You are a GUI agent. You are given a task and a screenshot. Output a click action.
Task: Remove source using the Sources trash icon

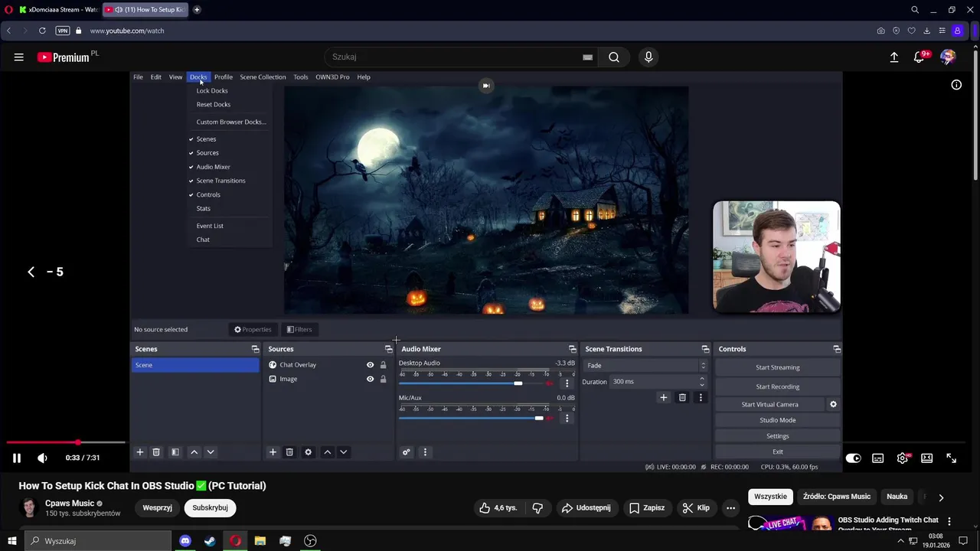[289, 452]
